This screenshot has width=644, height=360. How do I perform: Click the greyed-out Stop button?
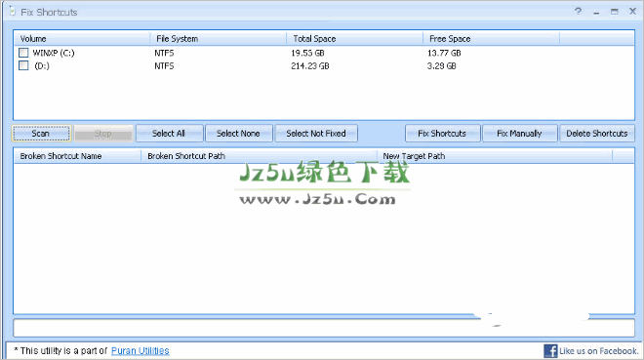click(103, 134)
